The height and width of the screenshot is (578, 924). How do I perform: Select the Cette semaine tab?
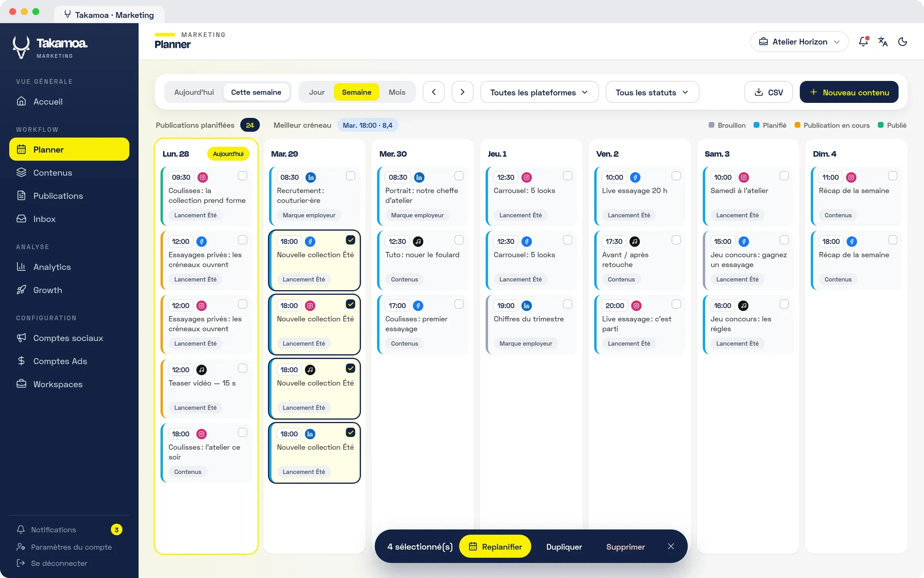(256, 92)
